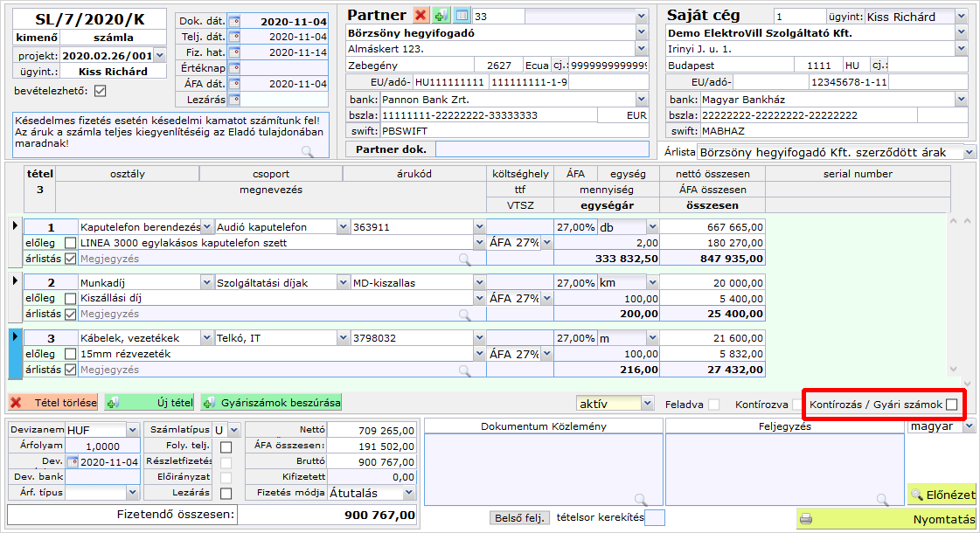The height and width of the screenshot is (533, 980).
Task: Open the Árlista price list dropdown
Action: (x=970, y=152)
